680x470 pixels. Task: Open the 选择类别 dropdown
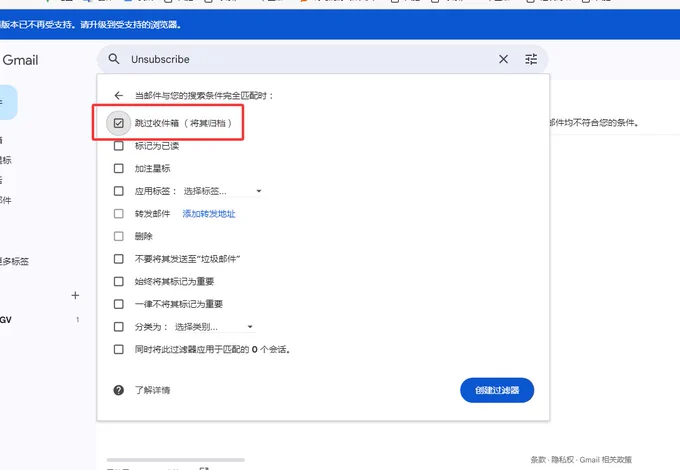214,326
